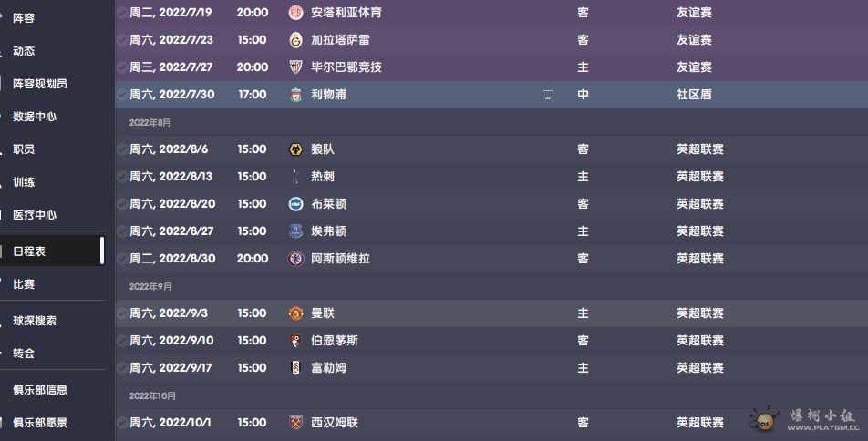
Task: Click the Liverpool club crest icon
Action: point(296,95)
